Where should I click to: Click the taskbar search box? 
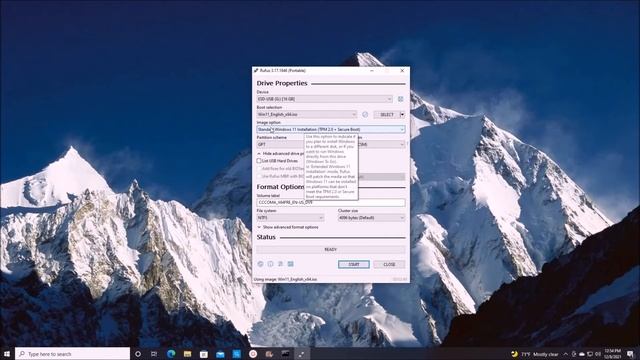coord(73,354)
